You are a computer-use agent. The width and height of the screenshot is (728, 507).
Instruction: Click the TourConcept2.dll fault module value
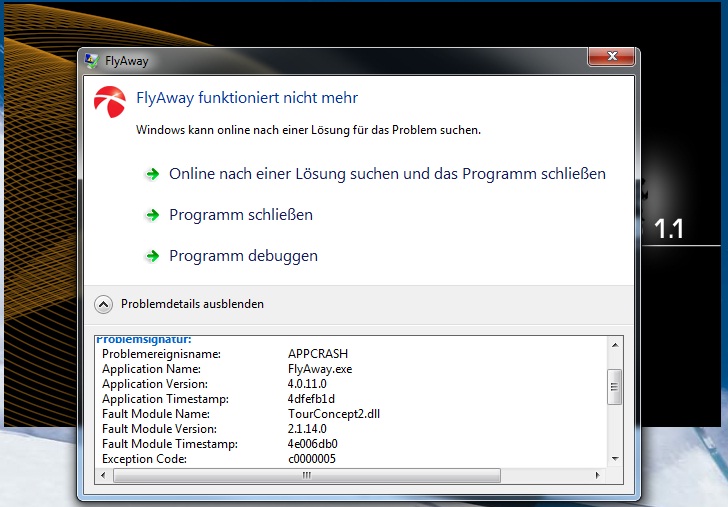tap(334, 414)
